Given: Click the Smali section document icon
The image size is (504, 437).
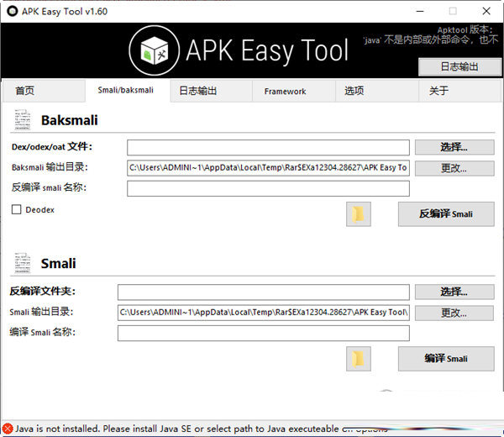Looking at the screenshot, I should (x=22, y=263).
